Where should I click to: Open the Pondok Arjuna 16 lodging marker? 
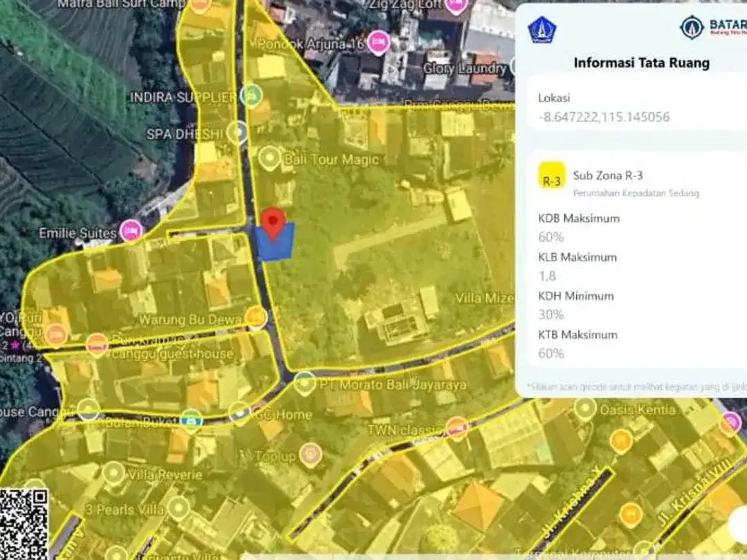click(x=378, y=43)
